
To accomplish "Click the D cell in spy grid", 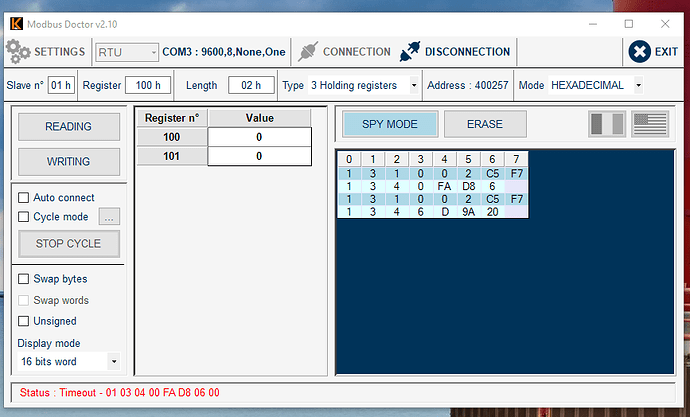I will (x=444, y=212).
